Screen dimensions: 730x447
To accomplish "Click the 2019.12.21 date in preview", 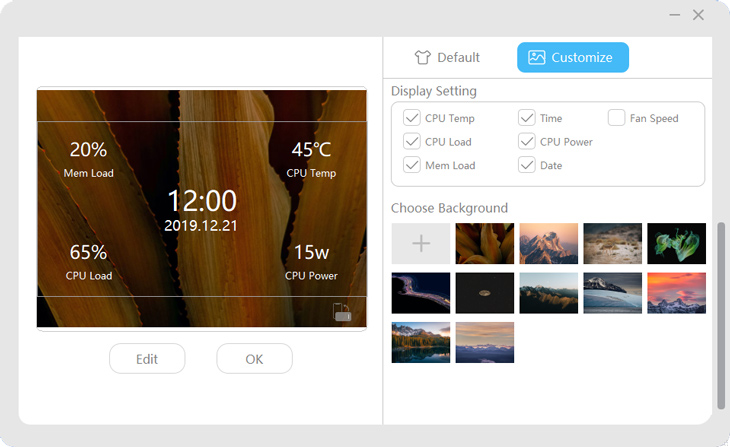I will point(201,226).
